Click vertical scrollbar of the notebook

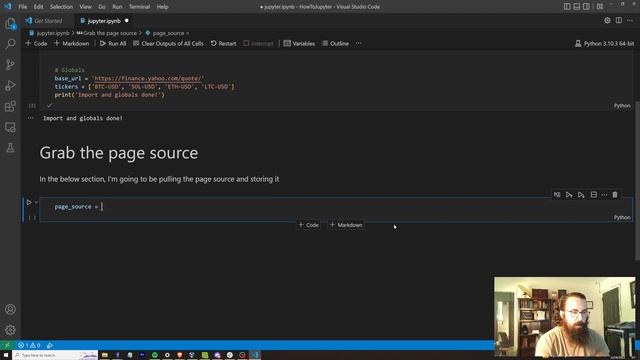tap(637, 180)
